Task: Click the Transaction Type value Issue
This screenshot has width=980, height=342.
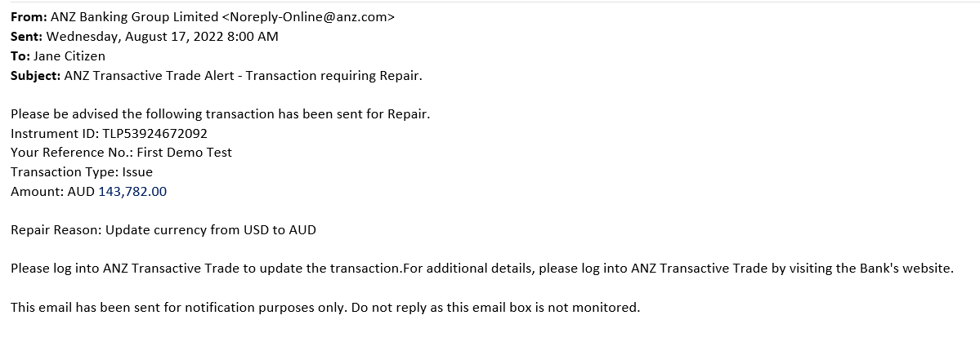Action: click(133, 171)
